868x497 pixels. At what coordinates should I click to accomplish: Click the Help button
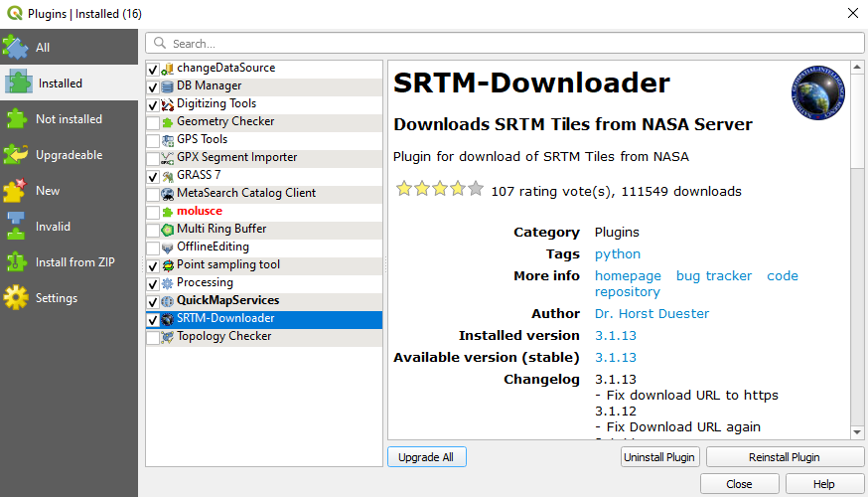click(x=823, y=484)
